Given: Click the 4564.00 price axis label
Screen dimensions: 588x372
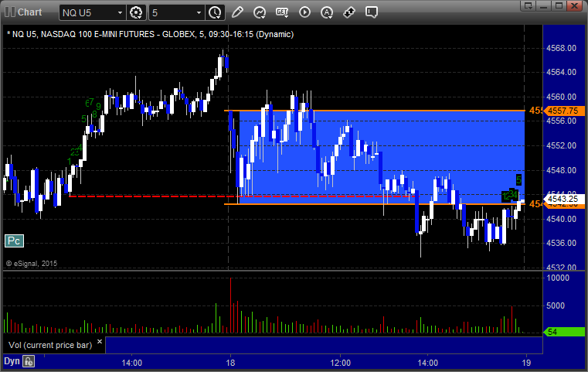Looking at the screenshot, I should click(x=562, y=72).
